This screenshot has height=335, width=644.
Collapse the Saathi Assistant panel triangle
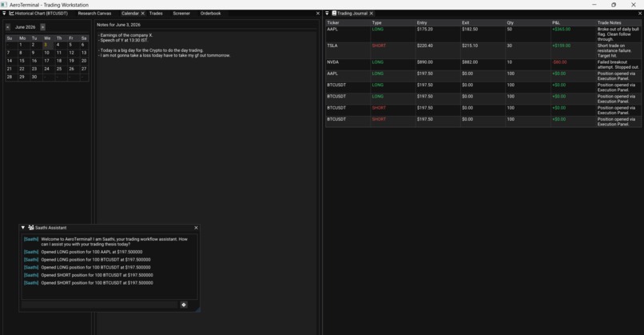click(23, 227)
